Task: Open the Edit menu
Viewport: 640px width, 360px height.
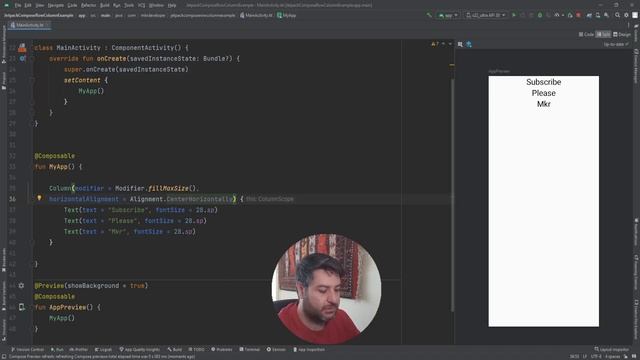Action: (28, 5)
